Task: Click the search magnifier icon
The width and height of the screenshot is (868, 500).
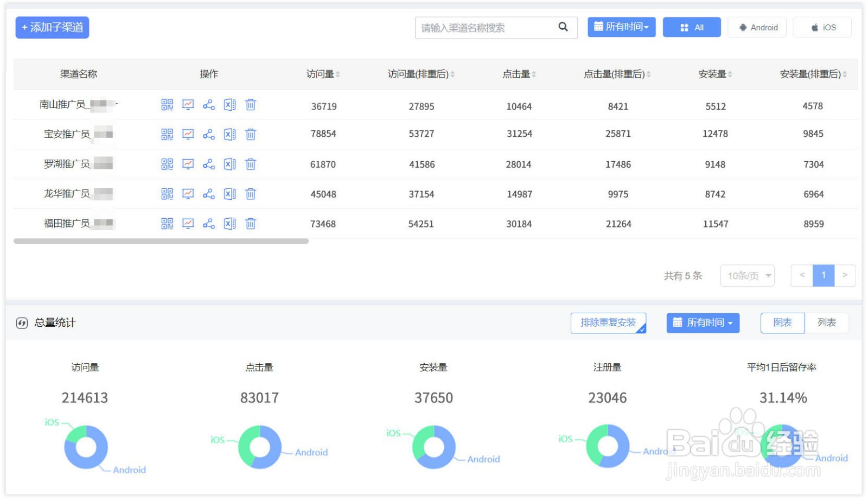Action: click(563, 27)
